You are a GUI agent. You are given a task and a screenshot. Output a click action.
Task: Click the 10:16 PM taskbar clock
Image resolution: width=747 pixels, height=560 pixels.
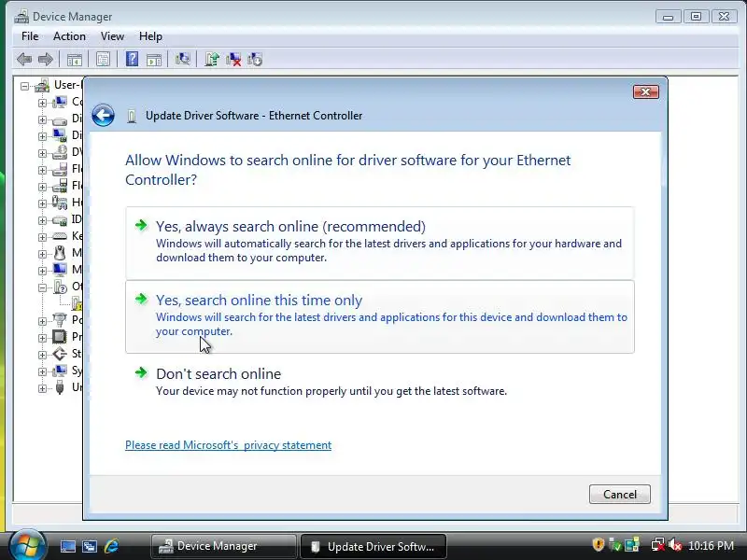(x=711, y=545)
